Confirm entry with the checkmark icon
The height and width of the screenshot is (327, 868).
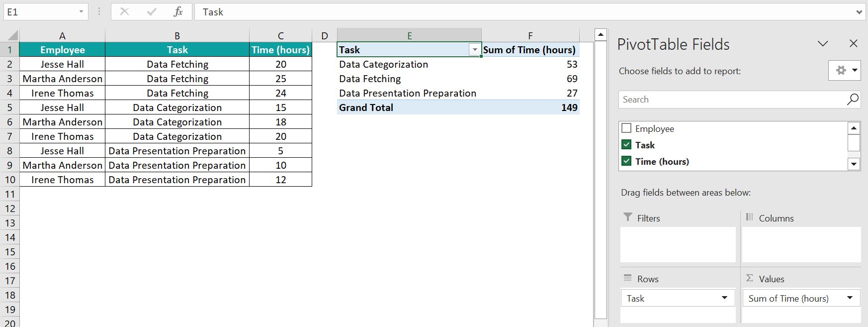click(x=152, y=12)
